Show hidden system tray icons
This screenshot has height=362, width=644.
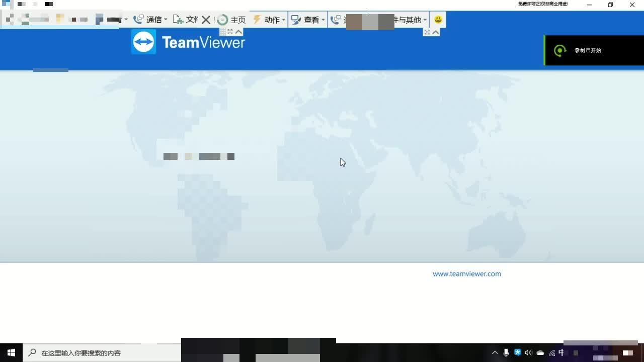click(495, 353)
